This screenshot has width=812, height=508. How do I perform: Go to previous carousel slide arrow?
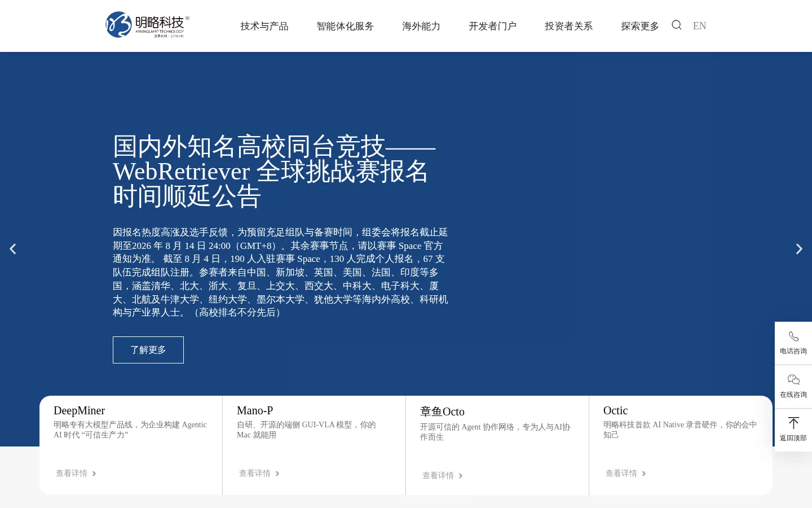click(13, 249)
